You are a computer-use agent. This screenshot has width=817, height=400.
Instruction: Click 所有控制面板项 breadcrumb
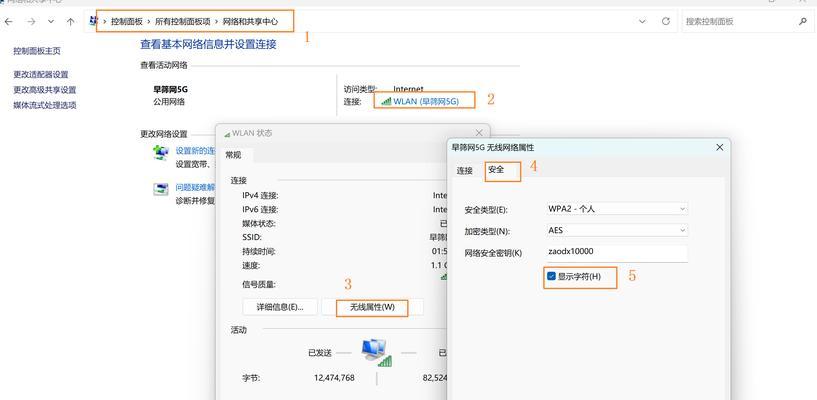click(182, 22)
